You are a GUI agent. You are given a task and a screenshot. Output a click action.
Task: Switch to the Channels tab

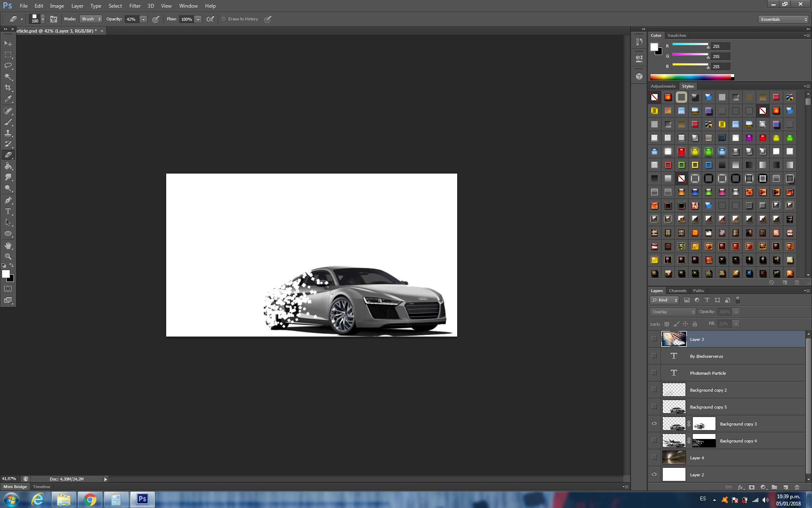(678, 291)
